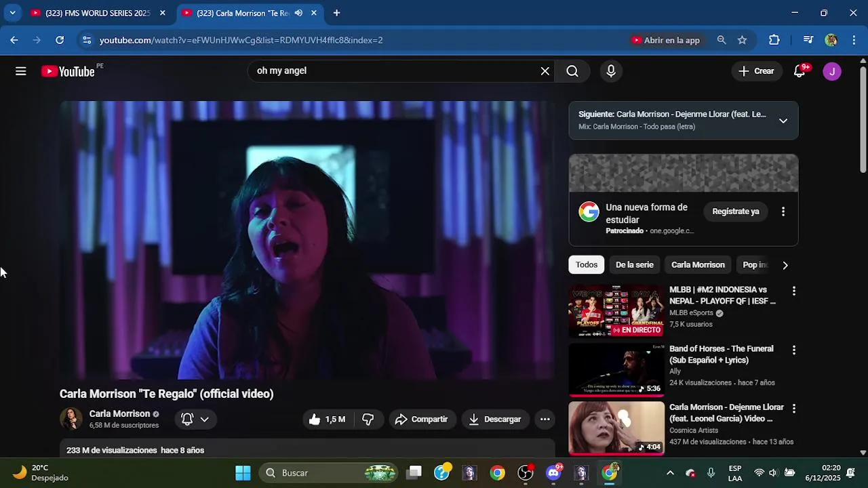The image size is (868, 488).
Task: Reload the current page
Action: pyautogui.click(x=60, y=40)
